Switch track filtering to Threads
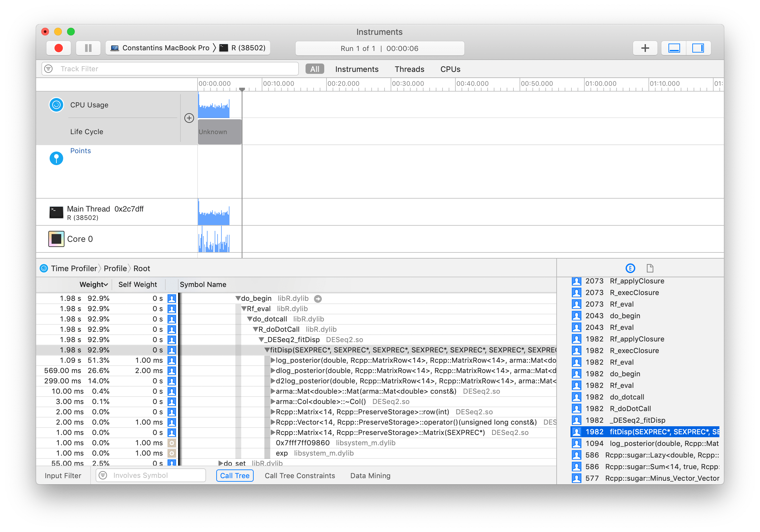The height and width of the screenshot is (532, 760). point(409,69)
